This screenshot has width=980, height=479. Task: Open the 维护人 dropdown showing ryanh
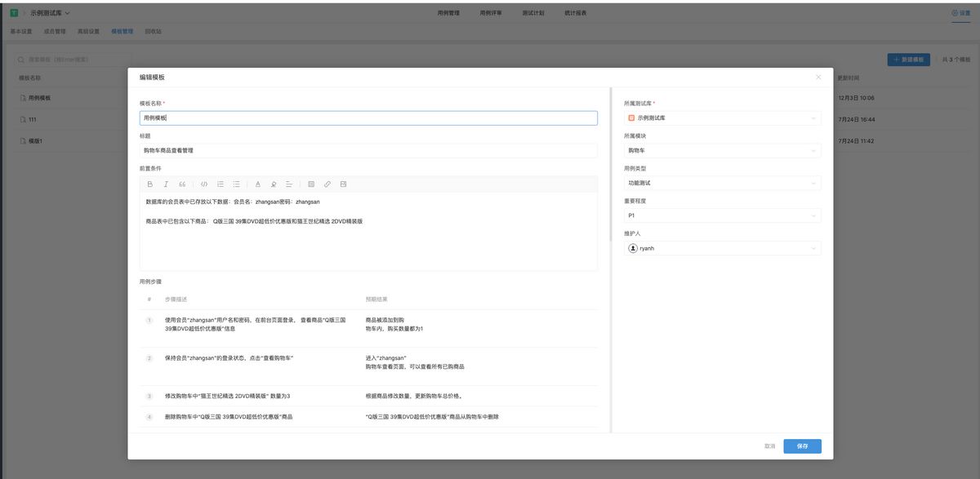[723, 248]
